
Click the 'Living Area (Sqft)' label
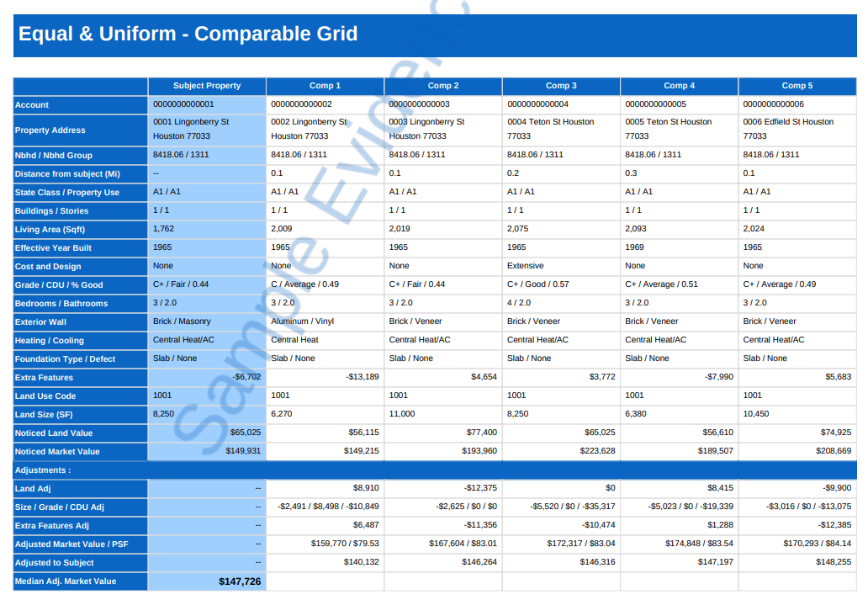50,230
